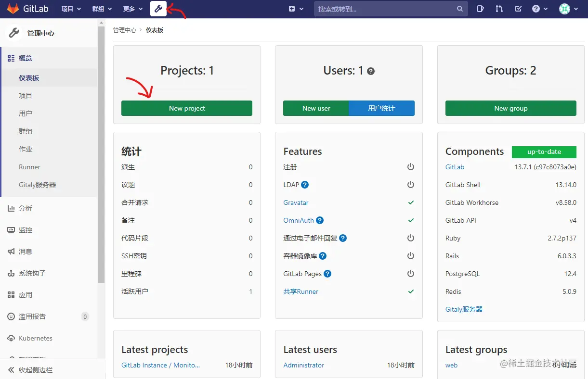
Task: Open the web group link
Action: click(451, 365)
